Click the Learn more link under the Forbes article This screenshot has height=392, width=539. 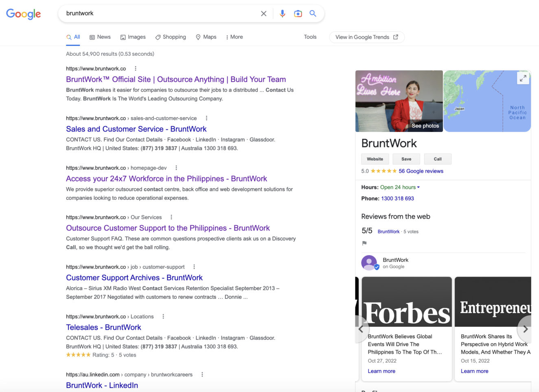(381, 371)
